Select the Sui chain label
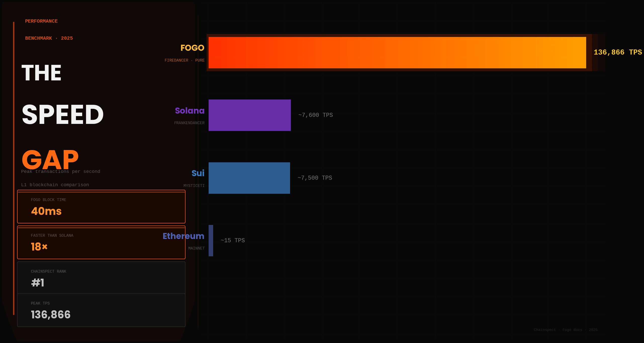Screen dimensions: 644x343 [x=198, y=173]
